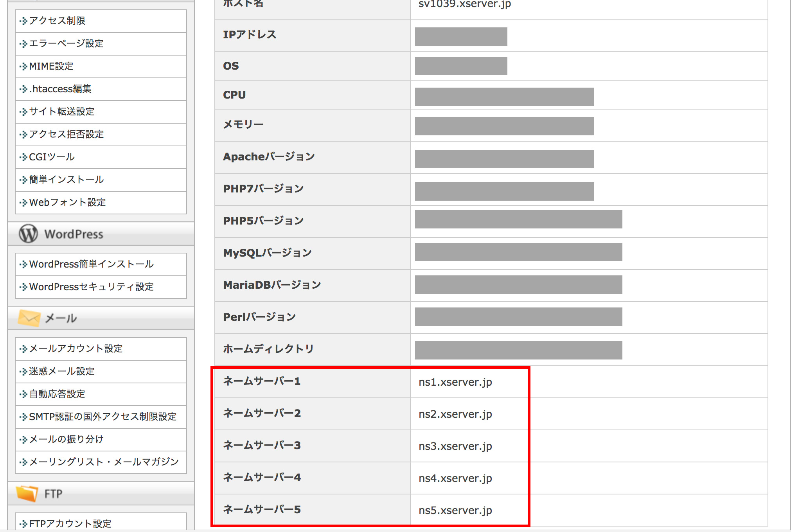The width and height of the screenshot is (791, 532).
Task: Click the PHP5バージョン label
Action: (263, 221)
